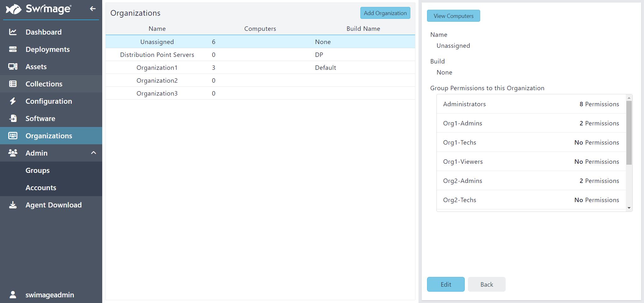Open Administrators group permissions row
Image resolution: width=644 pixels, height=303 pixels.
pos(531,104)
